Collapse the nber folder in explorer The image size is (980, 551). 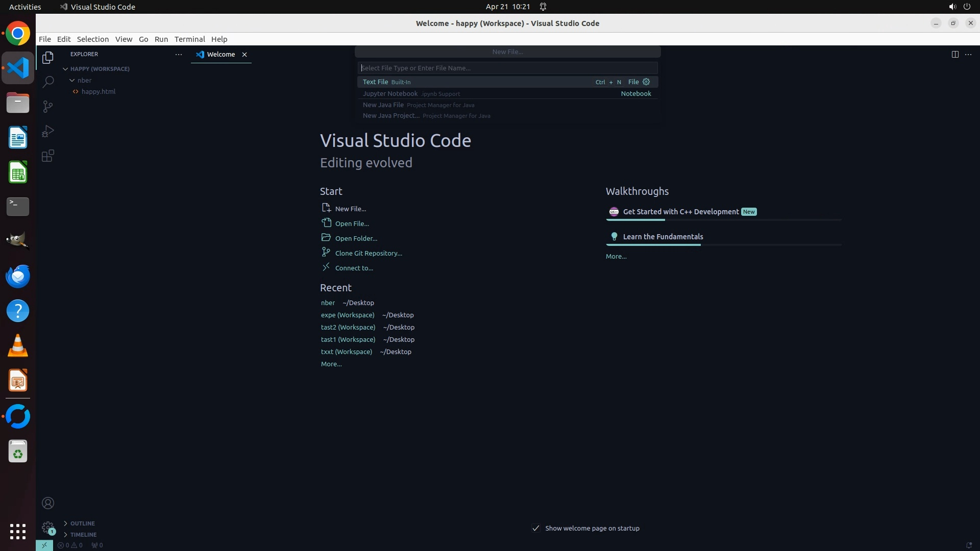72,80
